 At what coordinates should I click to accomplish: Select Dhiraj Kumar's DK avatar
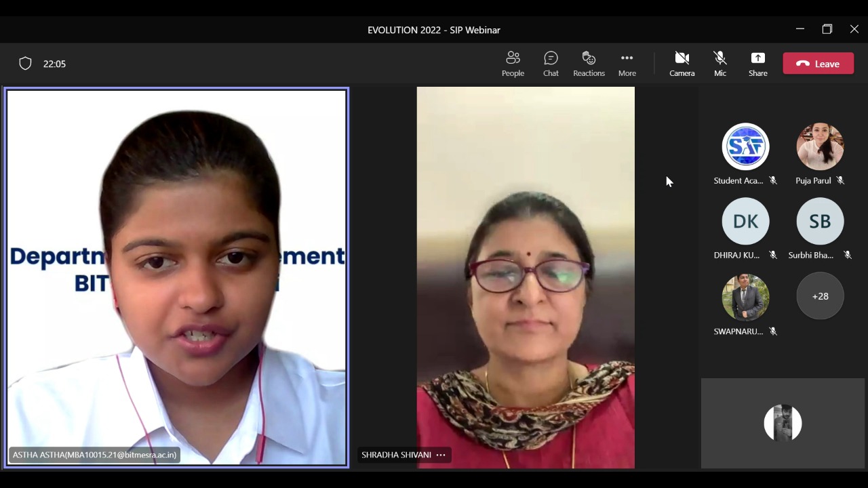(745, 221)
